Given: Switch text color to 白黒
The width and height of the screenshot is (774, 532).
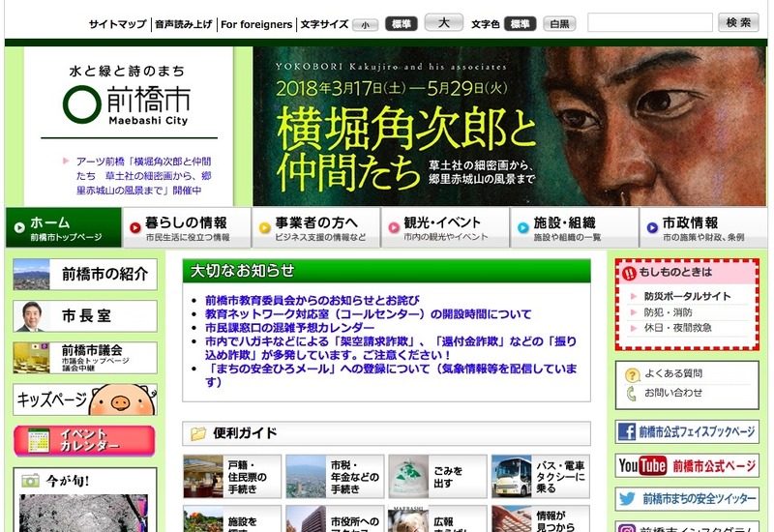Looking at the screenshot, I should click(x=558, y=24).
